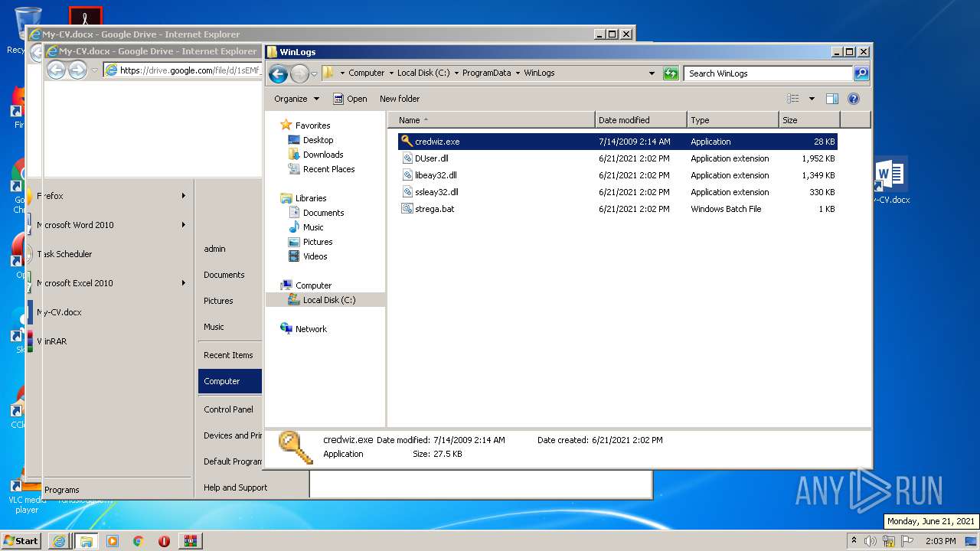The height and width of the screenshot is (551, 980).
Task: Select the credwiz.exe file icon
Action: 407,142
